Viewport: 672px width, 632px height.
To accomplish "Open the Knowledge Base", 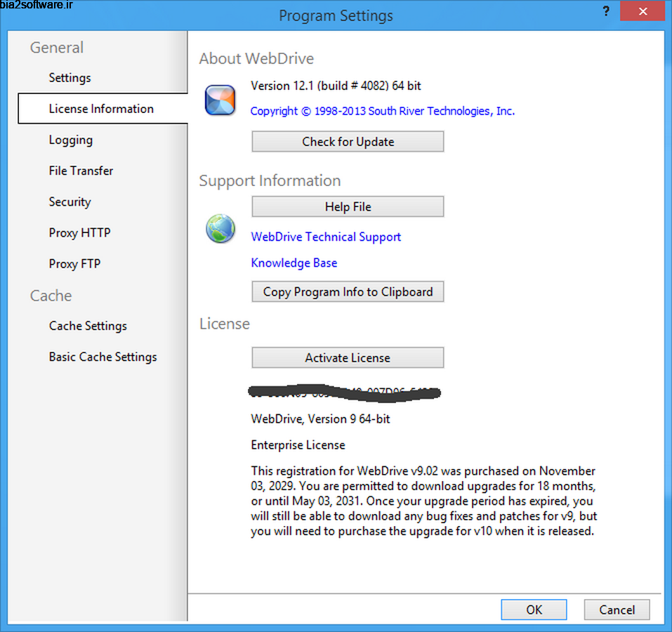I will click(x=294, y=263).
